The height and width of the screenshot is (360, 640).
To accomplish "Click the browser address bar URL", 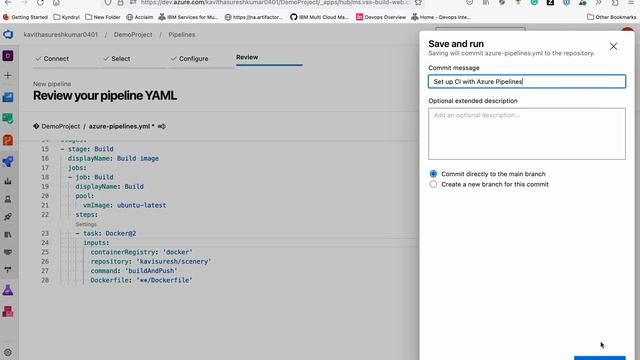I will pos(276,2).
